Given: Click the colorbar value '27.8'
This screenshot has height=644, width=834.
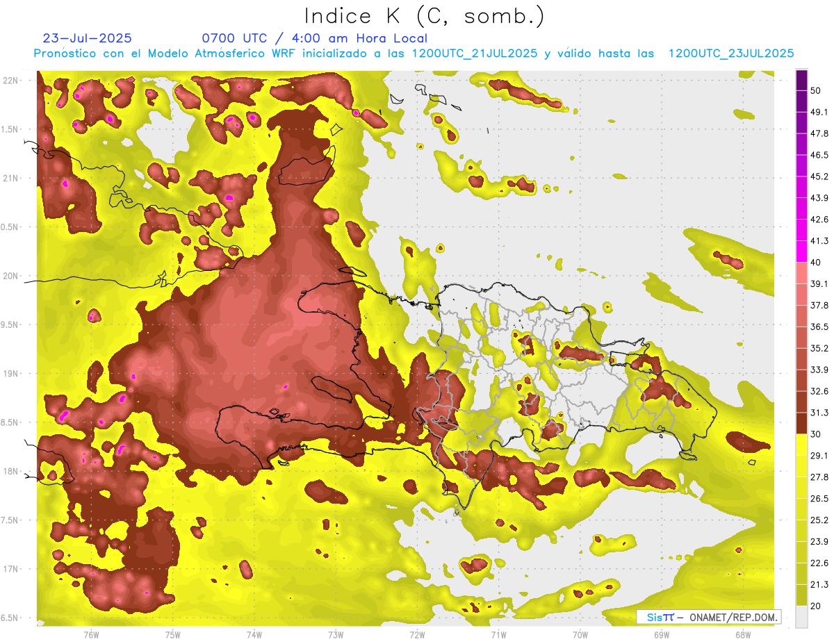Looking at the screenshot, I should [819, 477].
